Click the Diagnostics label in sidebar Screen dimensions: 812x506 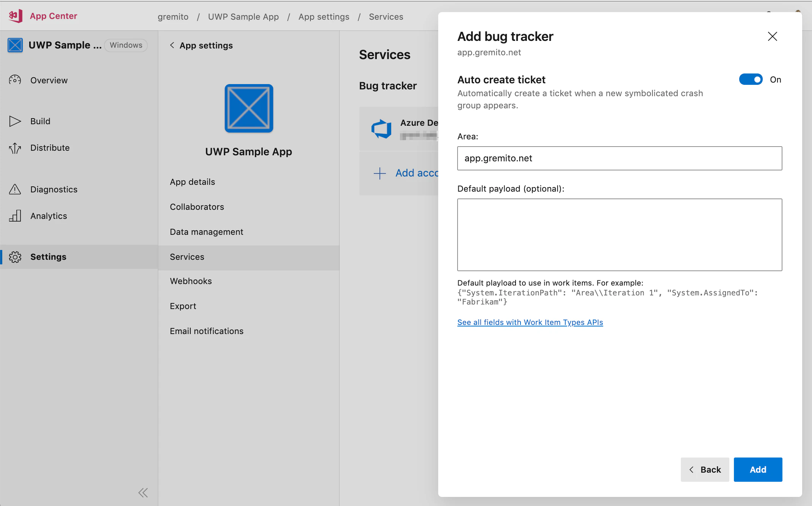[x=54, y=189]
